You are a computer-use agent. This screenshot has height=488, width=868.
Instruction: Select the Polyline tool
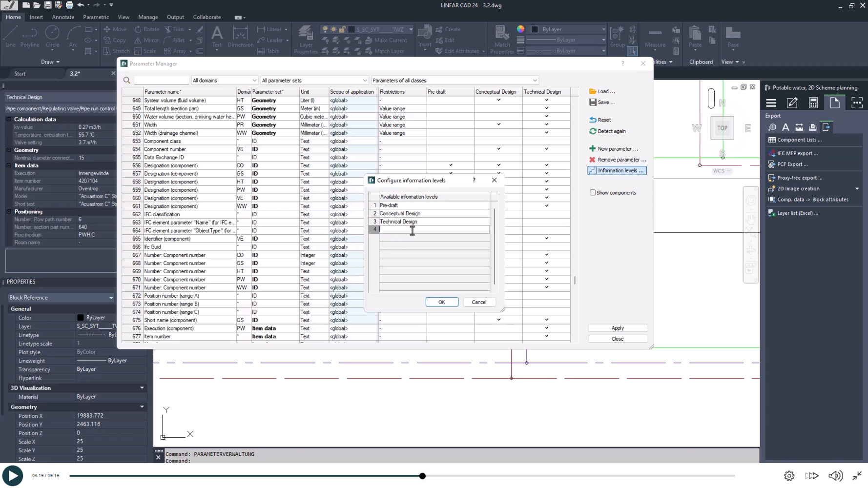[30, 37]
